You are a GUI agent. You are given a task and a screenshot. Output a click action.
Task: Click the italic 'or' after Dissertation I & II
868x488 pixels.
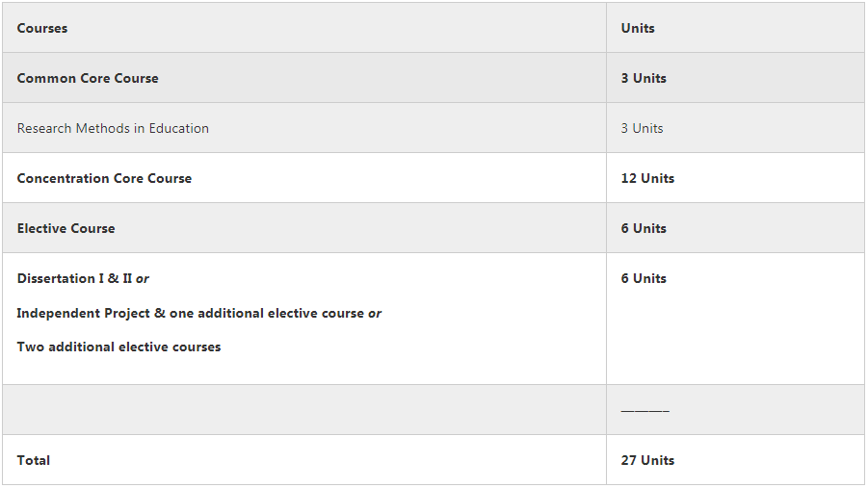coord(143,278)
